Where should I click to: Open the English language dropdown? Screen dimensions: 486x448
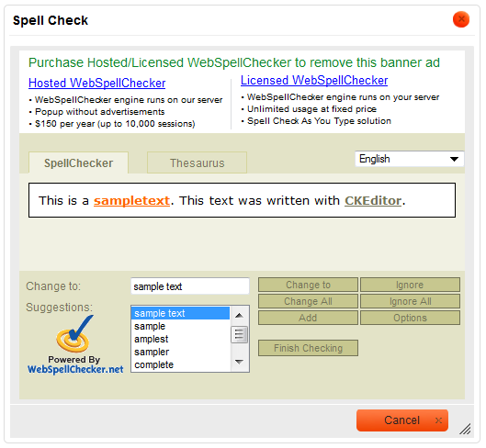point(409,159)
